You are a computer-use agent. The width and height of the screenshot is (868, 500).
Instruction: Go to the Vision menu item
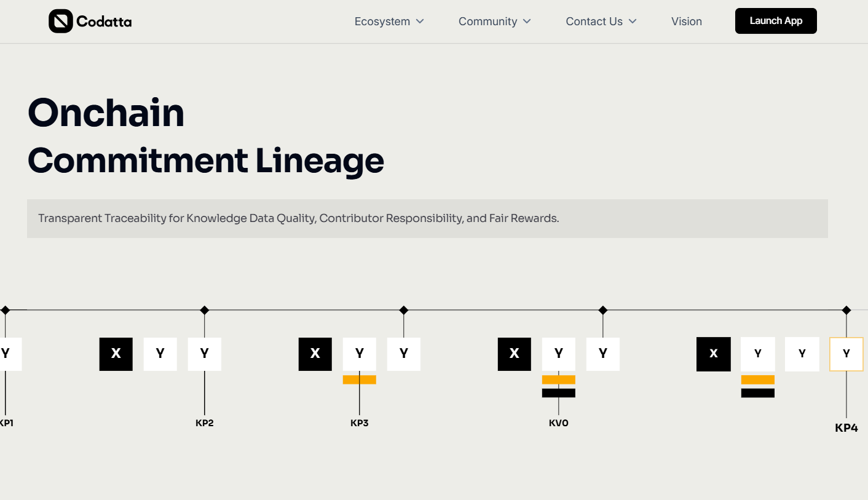pos(686,22)
